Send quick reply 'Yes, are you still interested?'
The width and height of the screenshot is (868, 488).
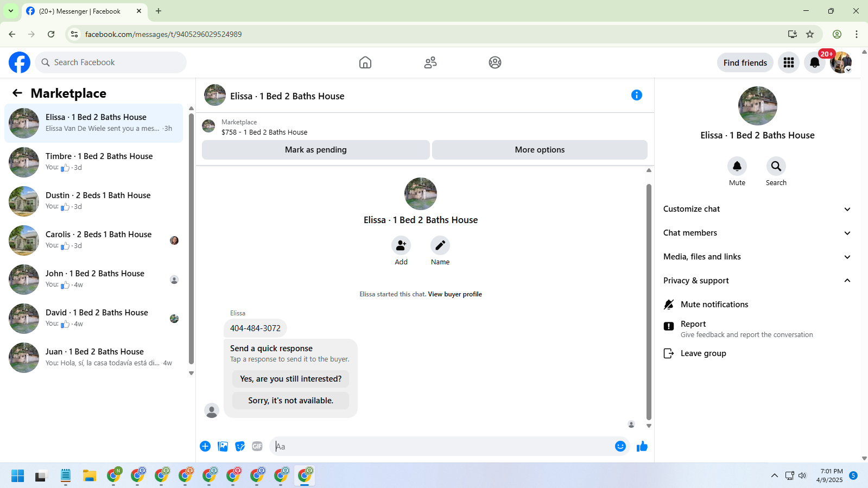tap(291, 379)
